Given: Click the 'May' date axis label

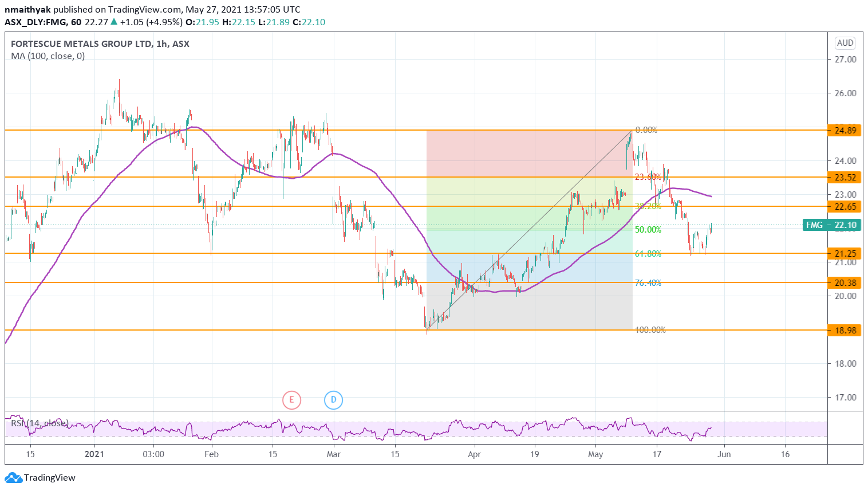Looking at the screenshot, I should (595, 454).
